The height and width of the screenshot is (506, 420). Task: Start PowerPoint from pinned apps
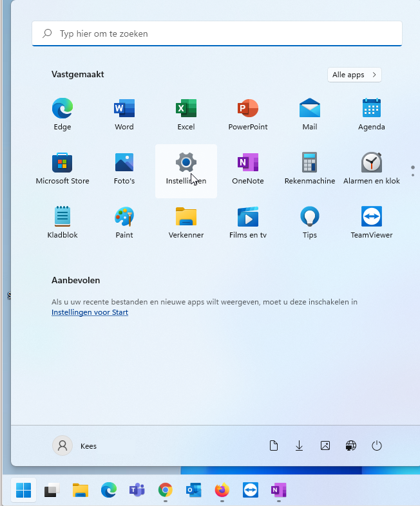coord(247,114)
